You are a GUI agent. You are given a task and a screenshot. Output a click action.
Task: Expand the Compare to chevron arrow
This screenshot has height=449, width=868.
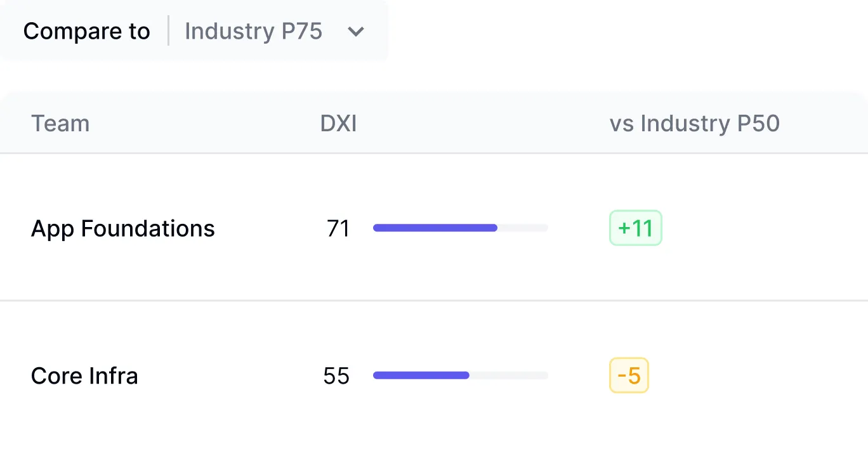point(356,32)
